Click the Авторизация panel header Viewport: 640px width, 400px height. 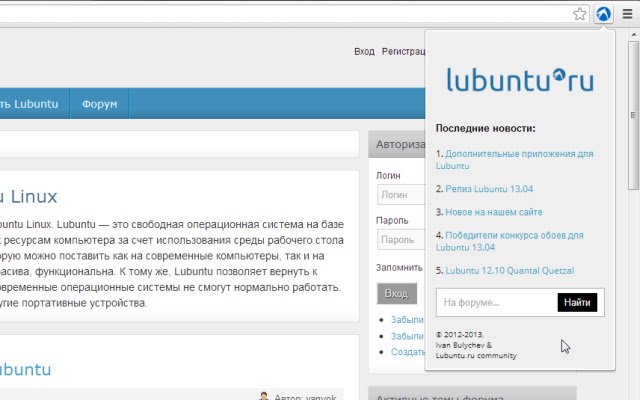pos(397,144)
